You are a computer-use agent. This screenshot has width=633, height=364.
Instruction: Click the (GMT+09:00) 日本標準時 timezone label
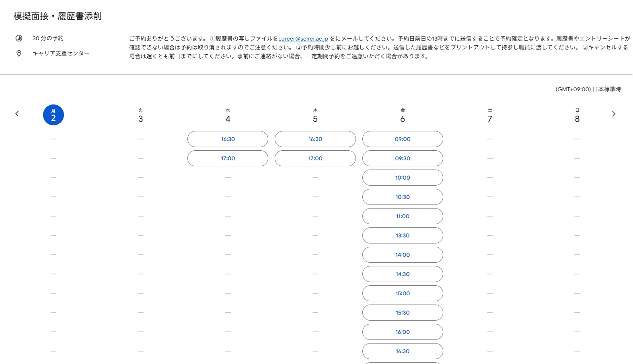588,89
